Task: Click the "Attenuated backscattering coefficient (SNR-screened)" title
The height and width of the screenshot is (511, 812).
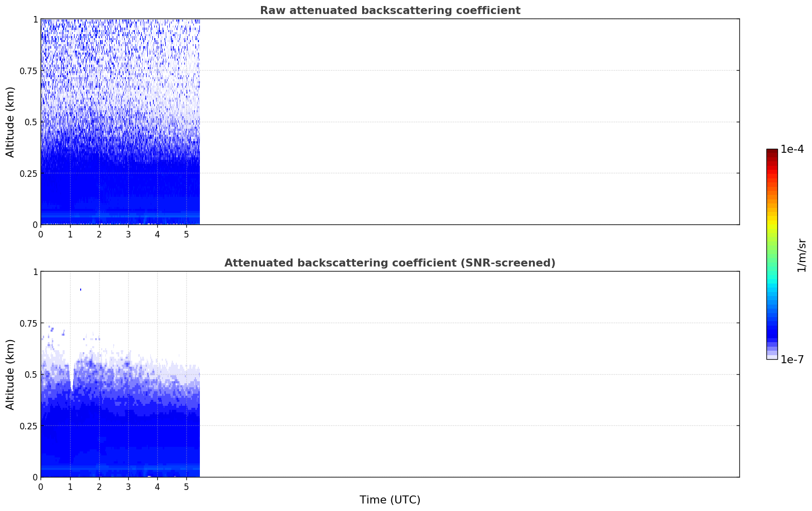Action: point(390,263)
